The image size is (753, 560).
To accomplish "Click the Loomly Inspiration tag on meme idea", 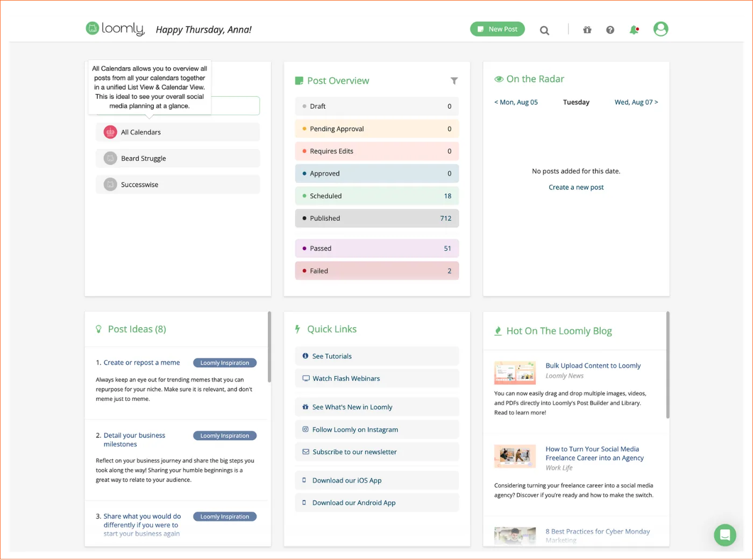I will (225, 363).
